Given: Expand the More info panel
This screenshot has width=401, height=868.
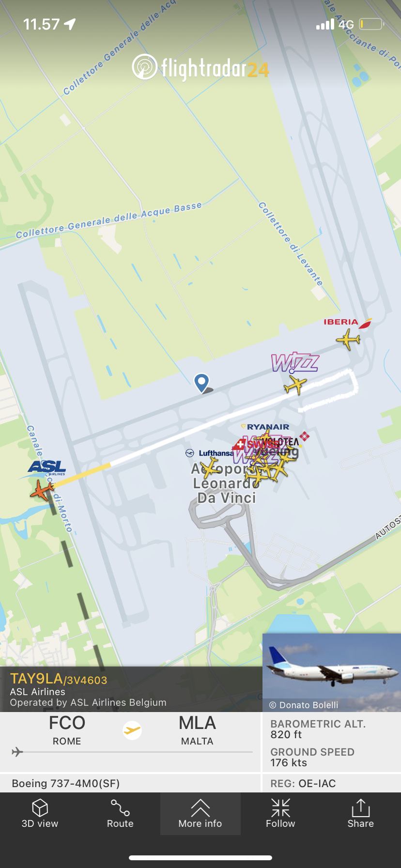Looking at the screenshot, I should [200, 814].
